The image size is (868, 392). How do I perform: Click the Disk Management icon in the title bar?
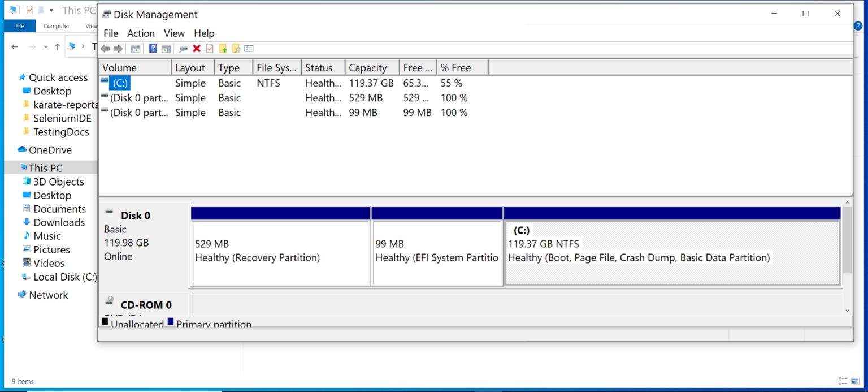(106, 14)
